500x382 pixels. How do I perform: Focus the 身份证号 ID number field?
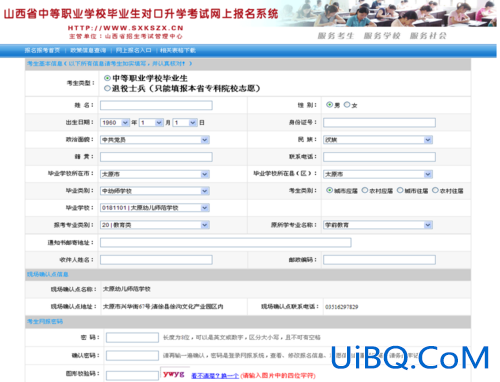[x=379, y=123]
